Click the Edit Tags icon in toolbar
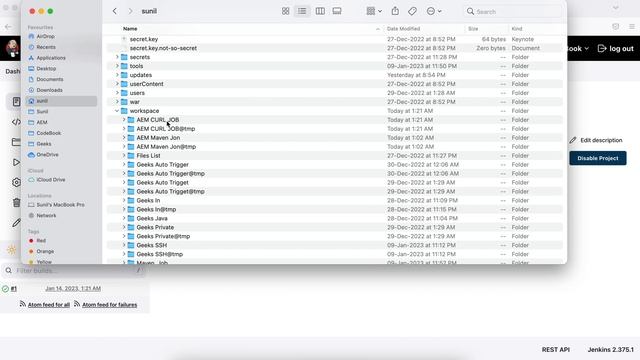The height and width of the screenshot is (360, 640). coord(412,11)
